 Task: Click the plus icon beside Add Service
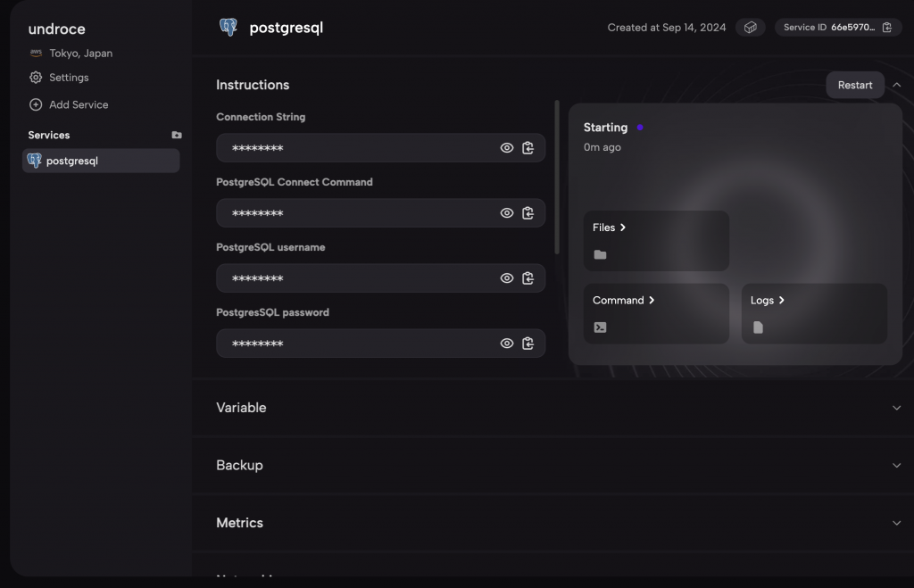pos(36,104)
